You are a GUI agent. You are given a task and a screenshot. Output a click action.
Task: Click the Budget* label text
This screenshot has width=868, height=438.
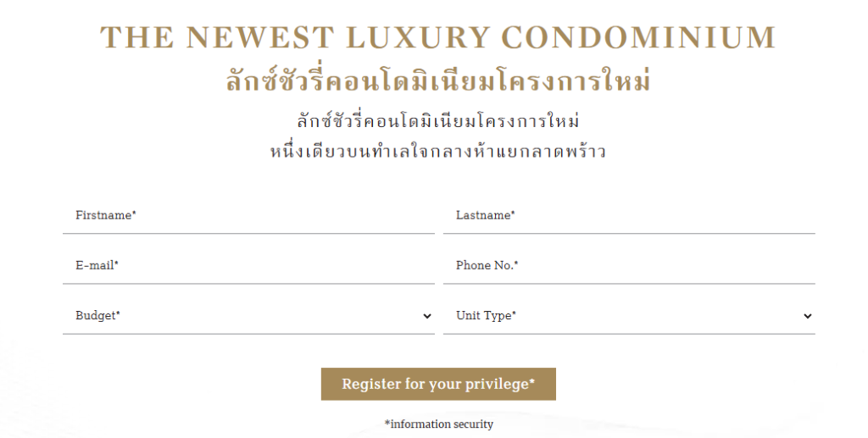98,316
